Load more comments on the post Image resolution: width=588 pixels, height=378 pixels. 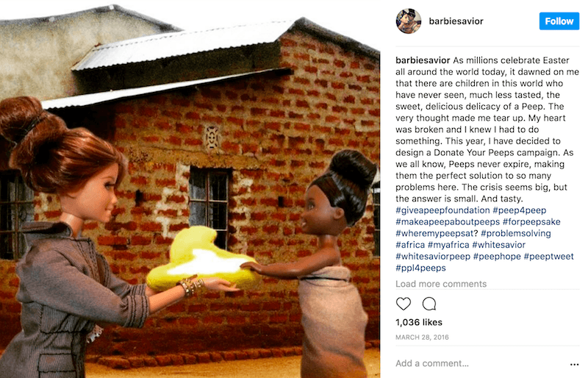pyautogui.click(x=441, y=284)
